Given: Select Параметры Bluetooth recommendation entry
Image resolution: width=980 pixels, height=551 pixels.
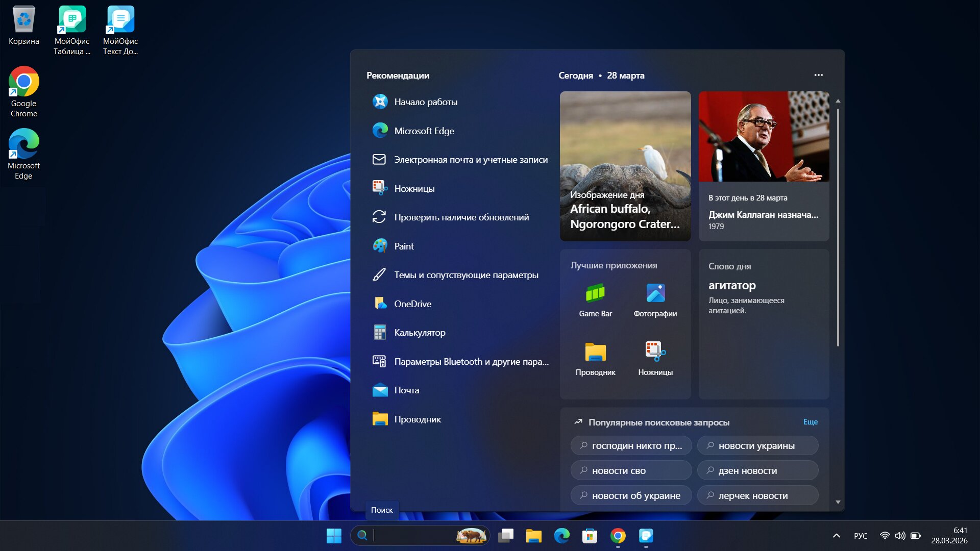Looking at the screenshot, I should (x=471, y=362).
